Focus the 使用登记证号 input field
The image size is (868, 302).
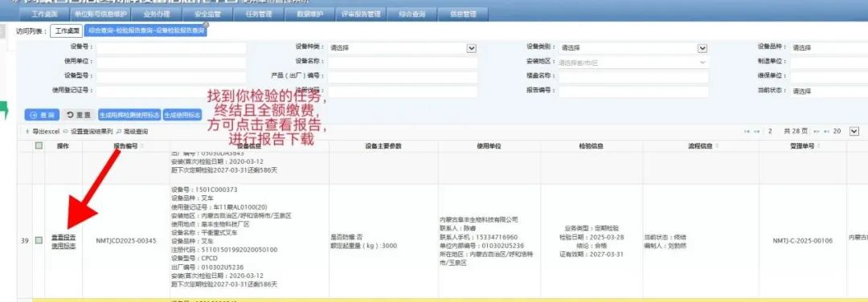[x=172, y=92]
